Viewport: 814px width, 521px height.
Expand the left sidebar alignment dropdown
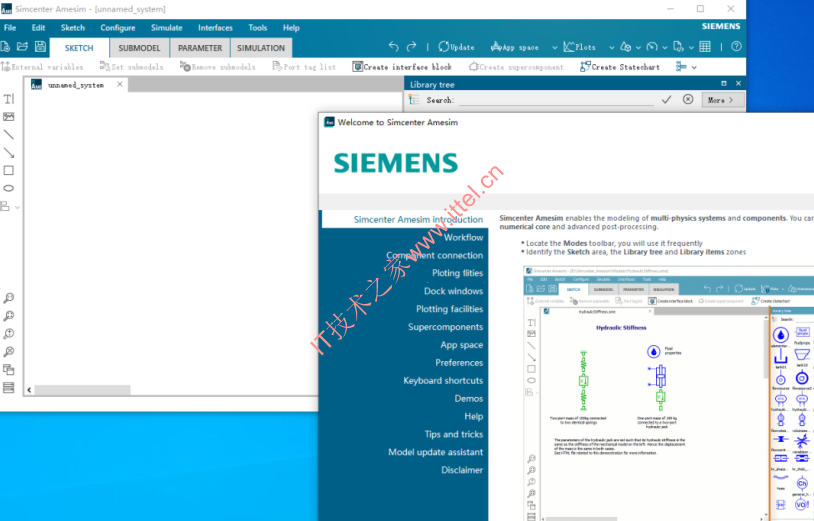coord(17,207)
